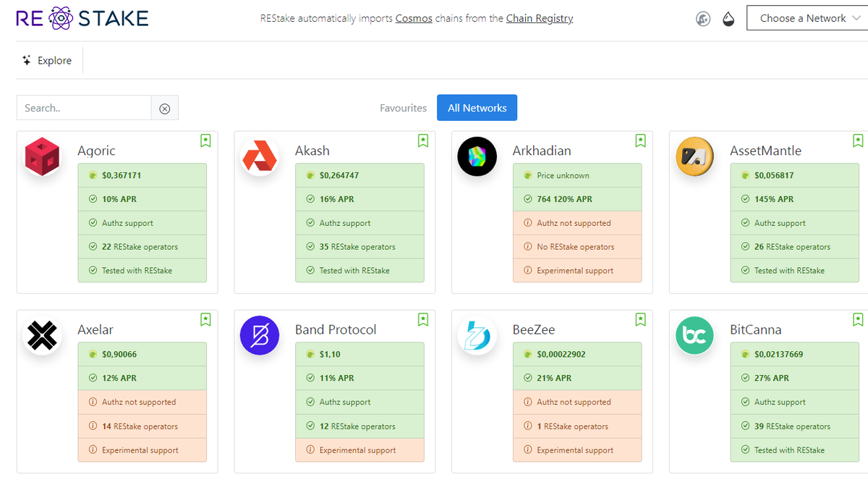The height and width of the screenshot is (480, 868).
Task: Click the Agoric red cube logo
Action: click(x=43, y=156)
